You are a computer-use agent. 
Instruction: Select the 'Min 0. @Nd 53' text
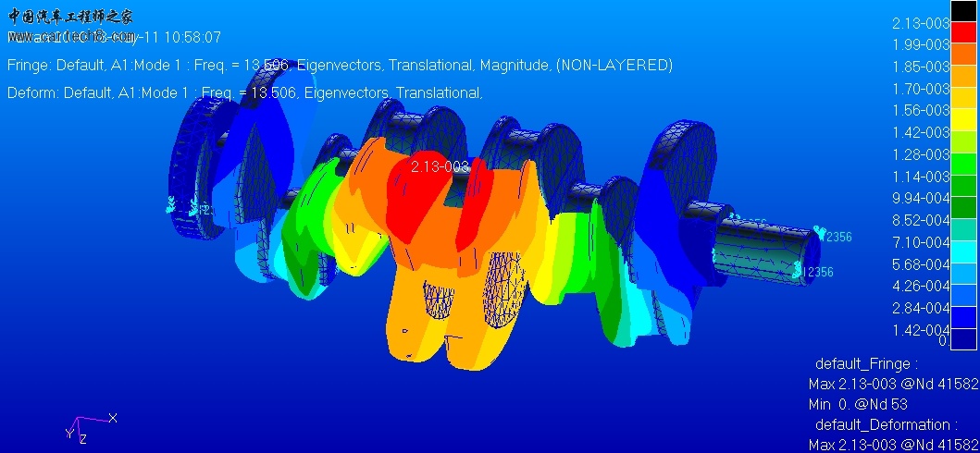(x=859, y=404)
